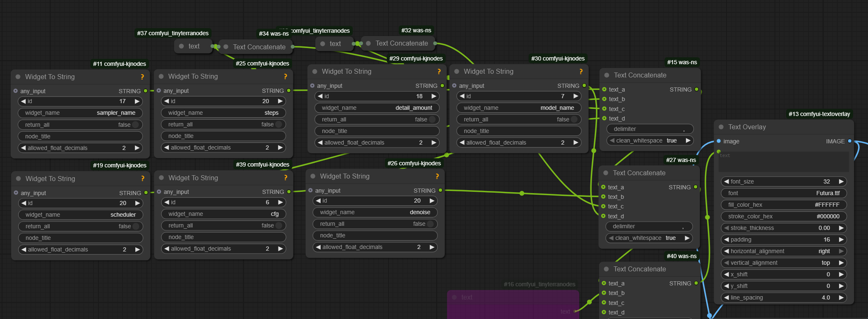Open horizontal_alignment dropdown set to right
868x319 pixels.
point(784,251)
